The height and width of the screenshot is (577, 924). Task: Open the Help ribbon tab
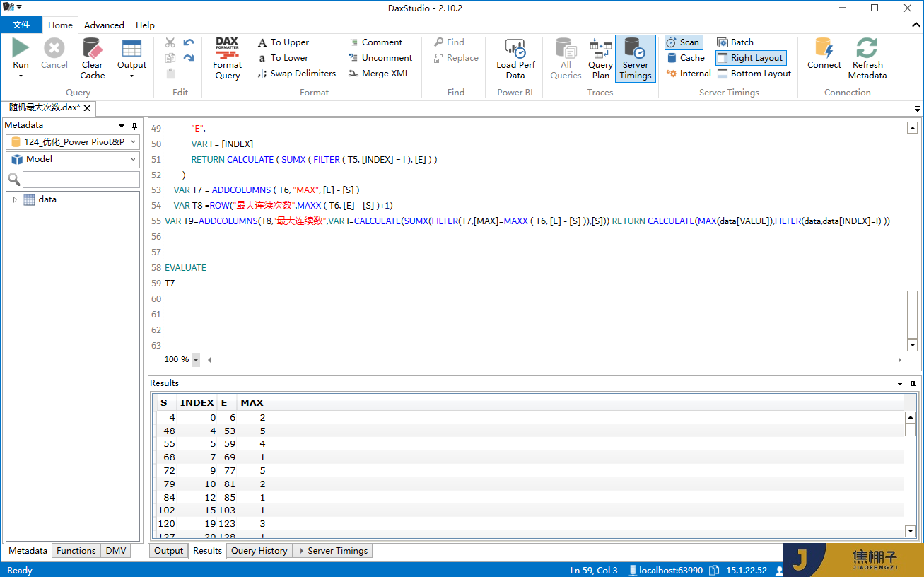click(145, 25)
